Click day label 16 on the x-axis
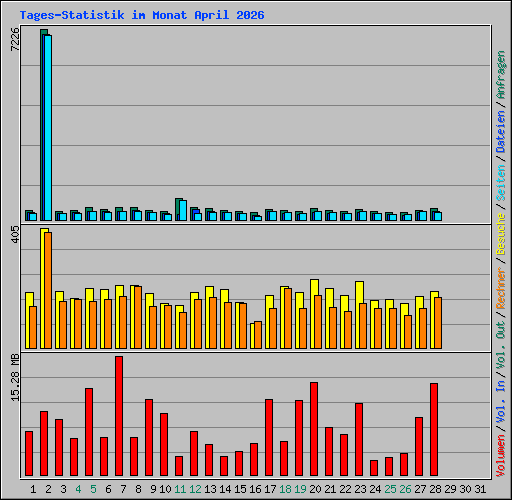Viewport: 512px width, 500px height. pyautogui.click(x=255, y=489)
